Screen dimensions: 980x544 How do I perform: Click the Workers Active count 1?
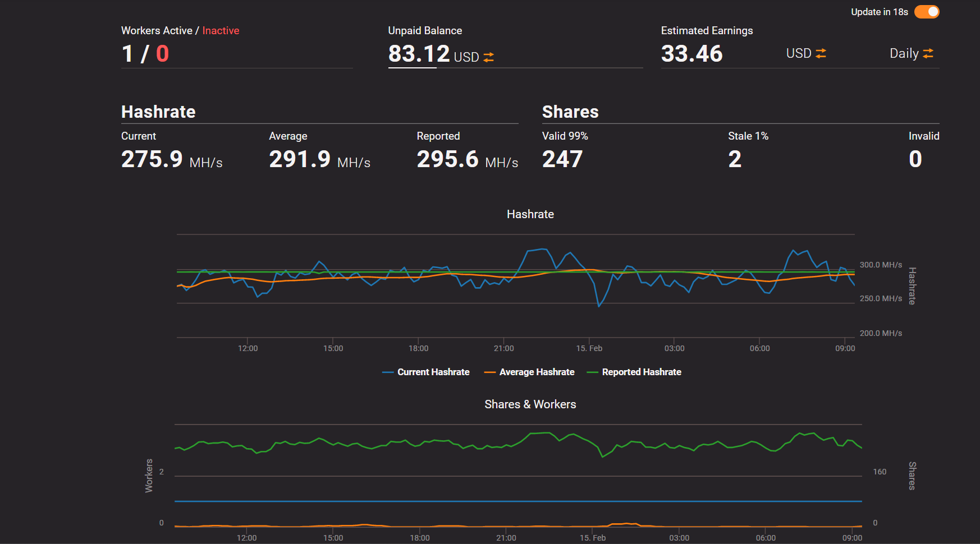127,54
